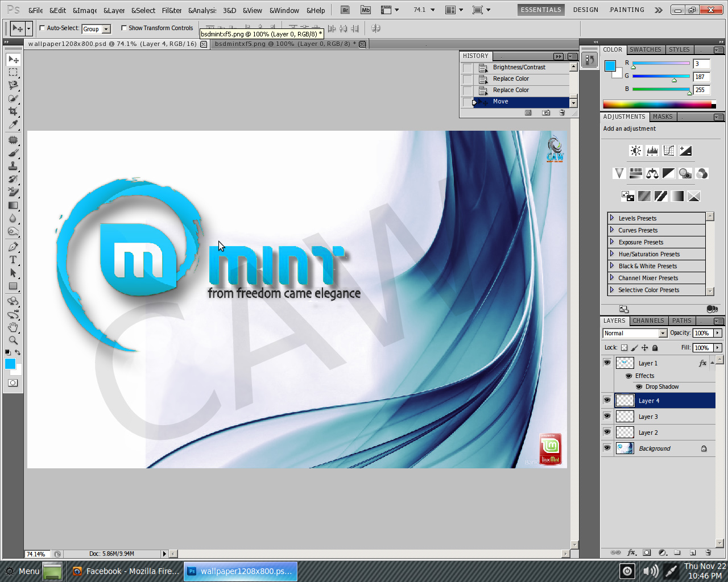Image resolution: width=728 pixels, height=582 pixels.
Task: Select the Brightness/Contrast history state
Action: click(520, 67)
